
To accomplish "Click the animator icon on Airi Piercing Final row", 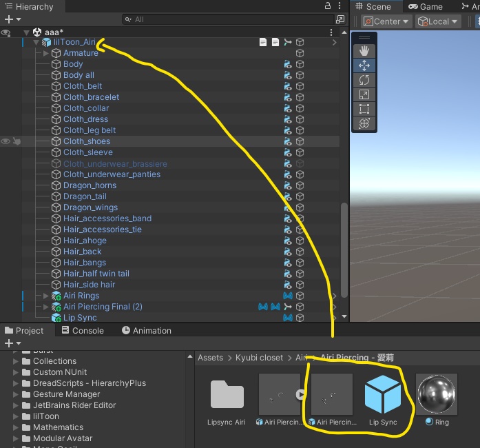I will [287, 307].
